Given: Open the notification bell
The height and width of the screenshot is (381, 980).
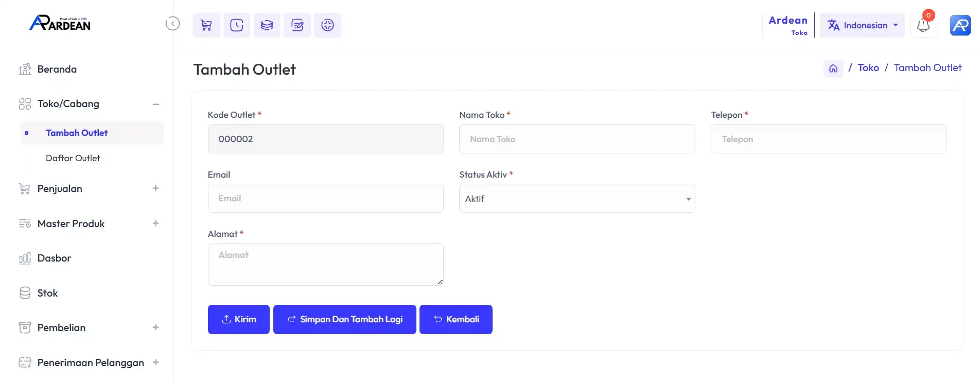Looking at the screenshot, I should (x=923, y=25).
